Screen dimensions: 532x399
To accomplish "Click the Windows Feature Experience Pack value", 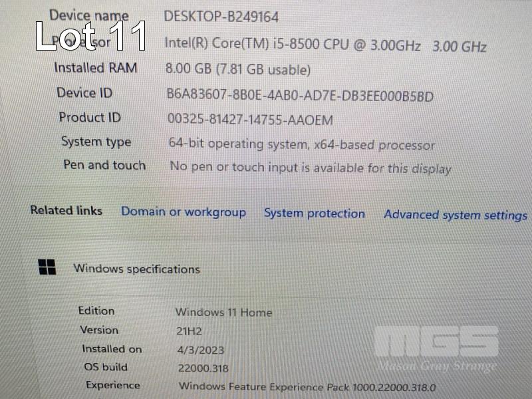I will click(x=307, y=387).
